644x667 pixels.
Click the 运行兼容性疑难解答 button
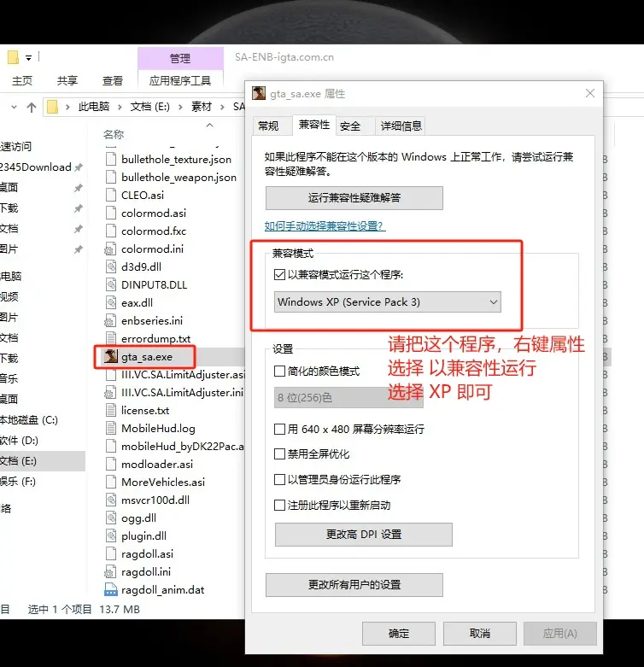(x=354, y=198)
